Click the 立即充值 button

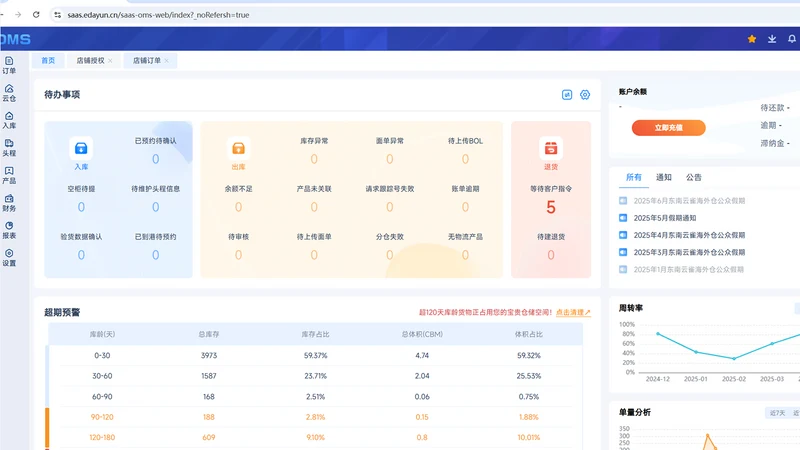[668, 128]
